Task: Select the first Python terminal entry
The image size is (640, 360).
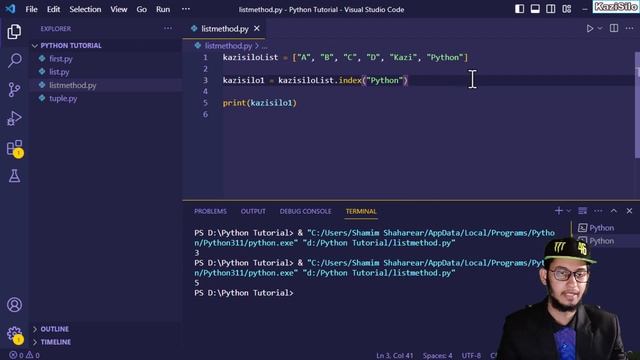Action: (x=597, y=228)
